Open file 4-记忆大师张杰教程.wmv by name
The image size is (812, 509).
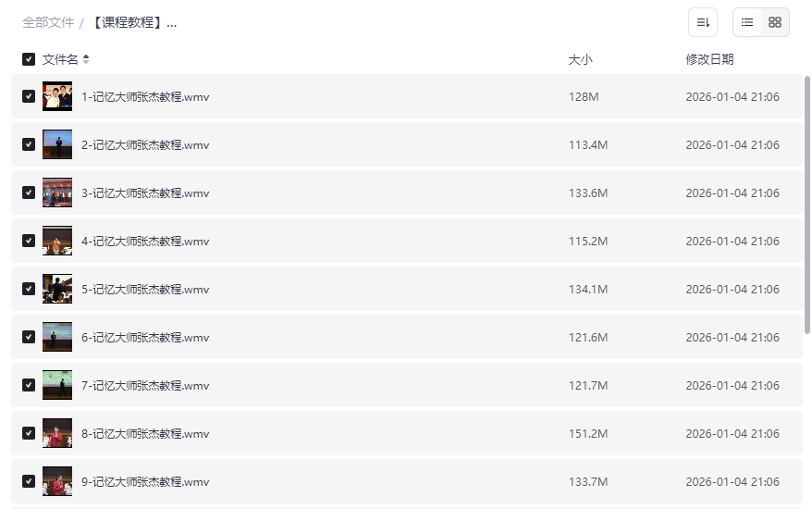point(145,241)
